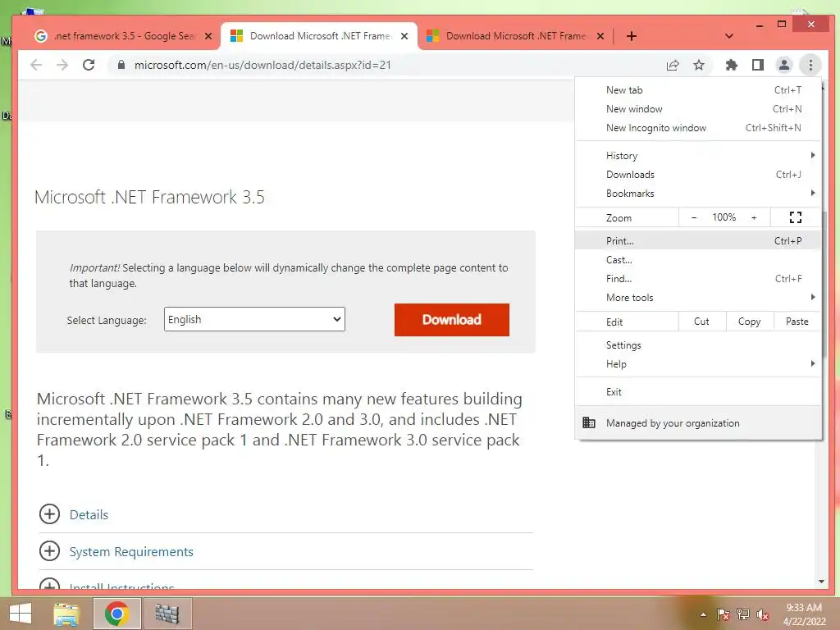This screenshot has height=630, width=840.
Task: Close the active Download Microsoft .NET tab
Action: [x=404, y=36]
